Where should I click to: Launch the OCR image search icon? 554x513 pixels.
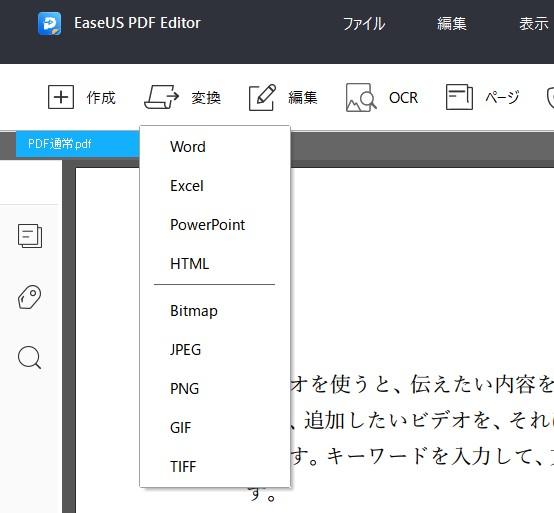(x=361, y=98)
